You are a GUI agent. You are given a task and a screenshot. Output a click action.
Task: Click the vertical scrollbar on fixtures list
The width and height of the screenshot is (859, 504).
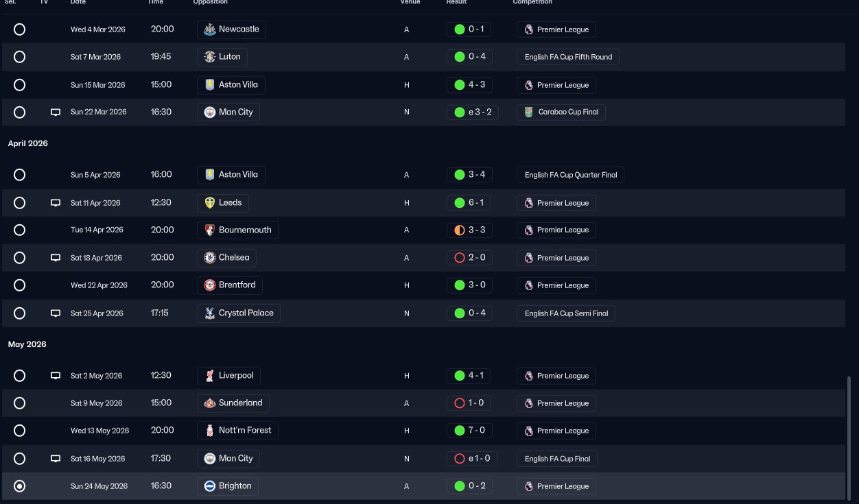[850, 437]
